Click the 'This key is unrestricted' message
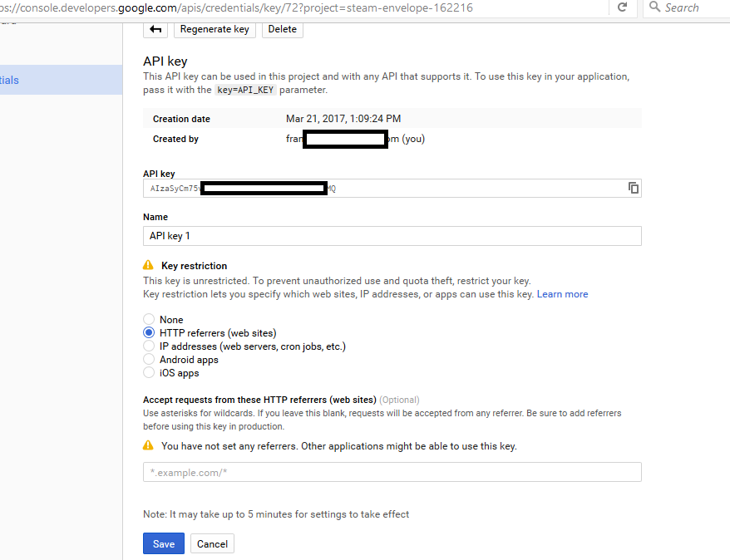Image resolution: width=730 pixels, height=560 pixels. click(x=337, y=281)
